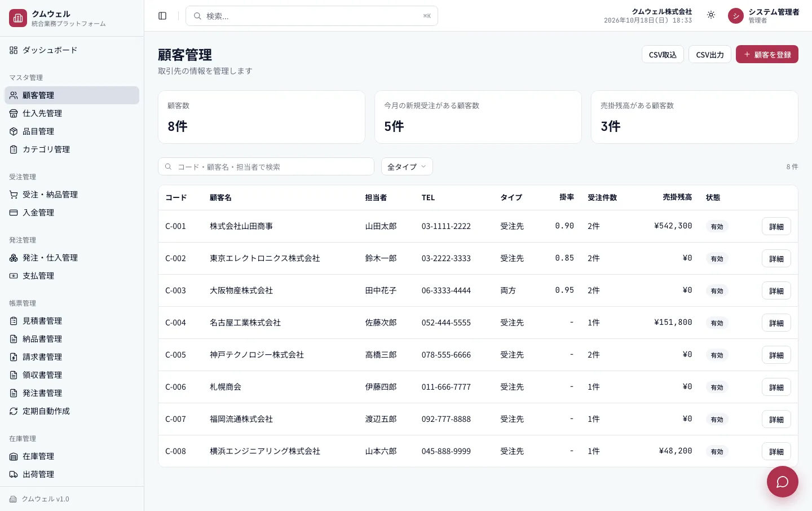Open ダッシュボード menu item
Screen dimensions: 812x511
pyautogui.click(x=72, y=50)
